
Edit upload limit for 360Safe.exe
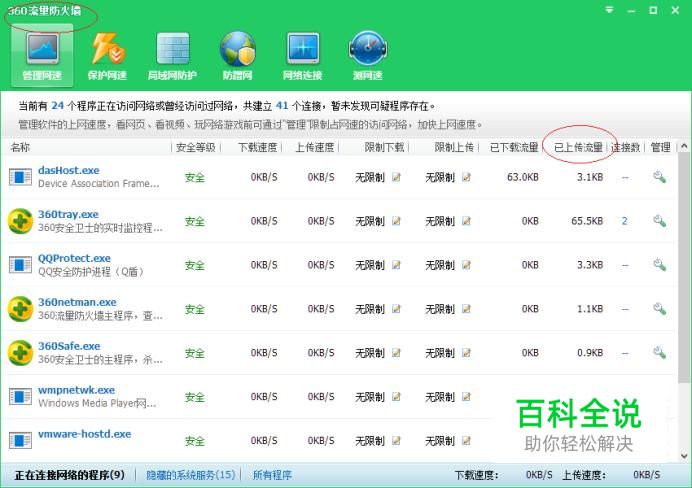pos(466,353)
